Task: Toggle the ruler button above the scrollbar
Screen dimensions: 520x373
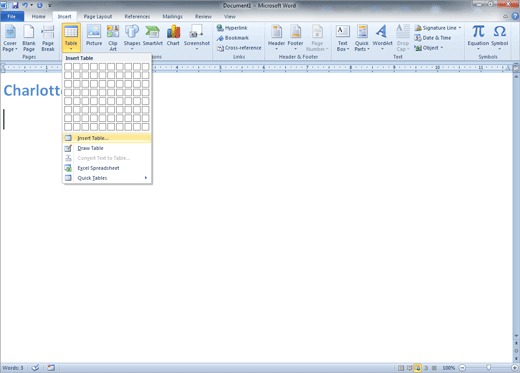Action: click(x=516, y=68)
